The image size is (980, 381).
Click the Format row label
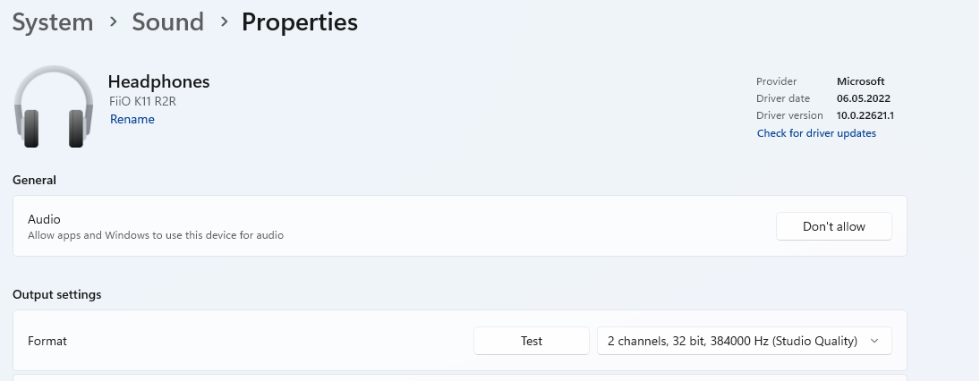tap(47, 341)
